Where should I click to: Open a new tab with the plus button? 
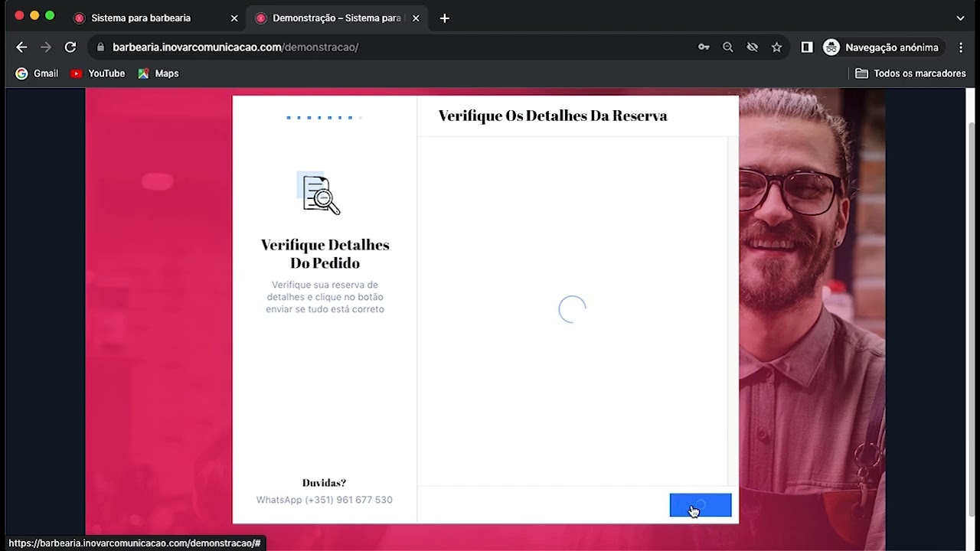tap(445, 18)
